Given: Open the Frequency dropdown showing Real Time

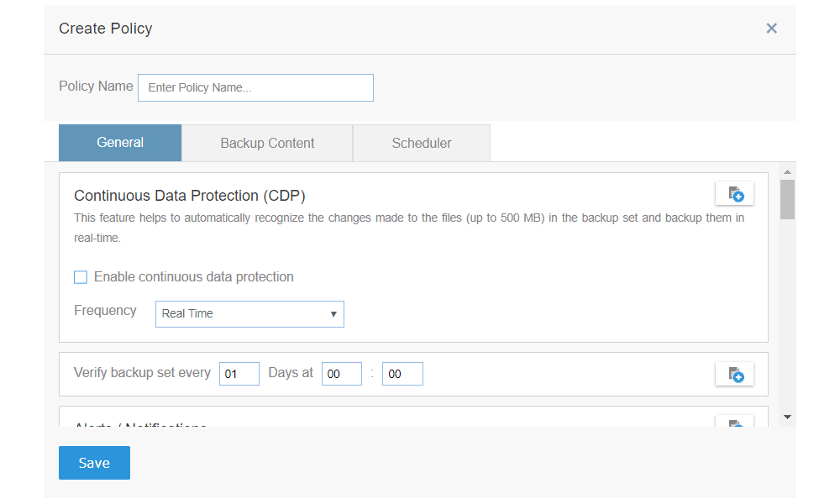Looking at the screenshot, I should (x=249, y=314).
